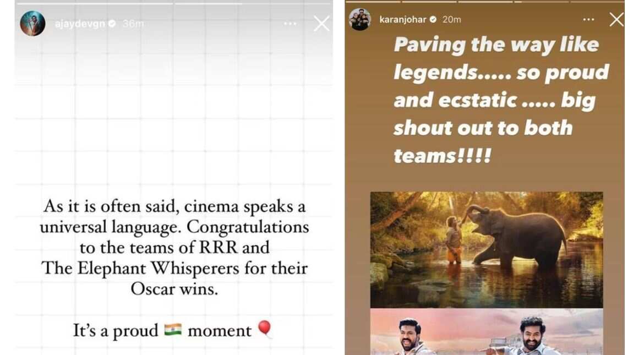Close the ajaydevgn story
The image size is (644, 355).
tap(321, 24)
